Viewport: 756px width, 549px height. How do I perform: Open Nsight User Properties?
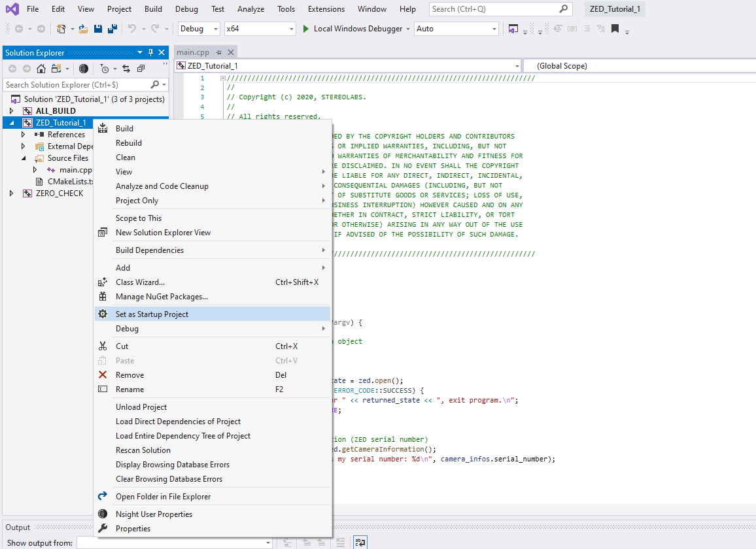pyautogui.click(x=213, y=514)
